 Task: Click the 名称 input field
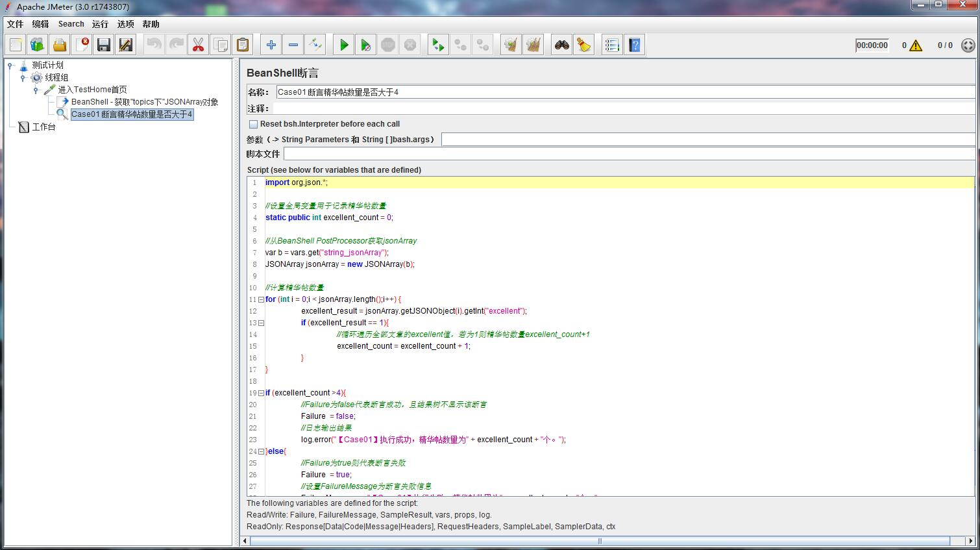pyautogui.click(x=626, y=92)
